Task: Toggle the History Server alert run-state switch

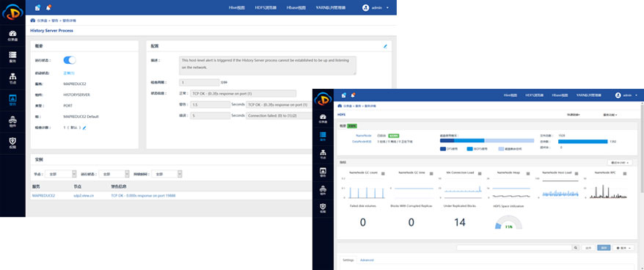Action: click(x=70, y=60)
